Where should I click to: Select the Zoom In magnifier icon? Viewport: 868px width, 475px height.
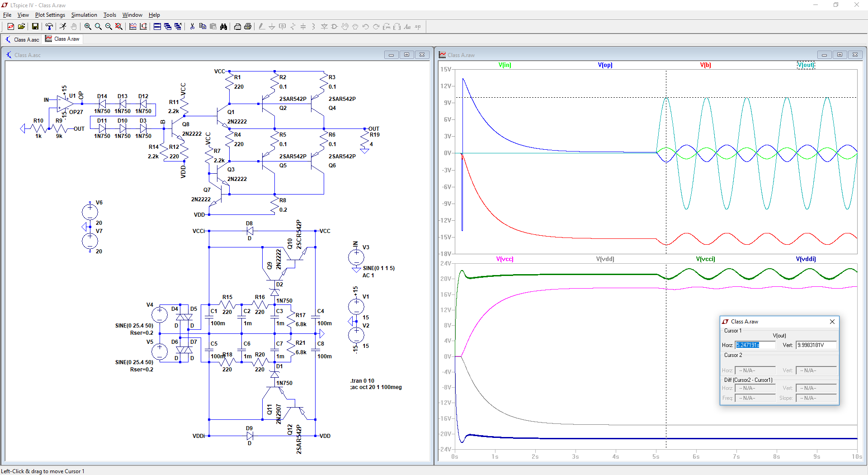[88, 27]
